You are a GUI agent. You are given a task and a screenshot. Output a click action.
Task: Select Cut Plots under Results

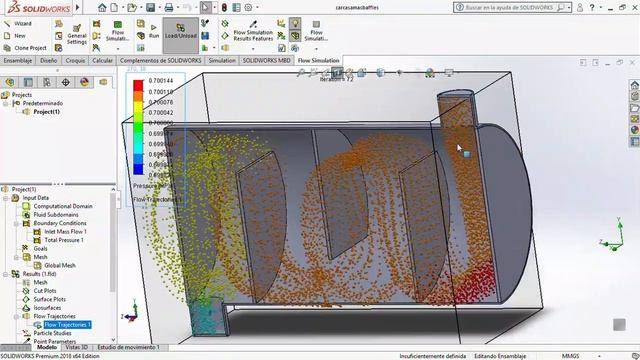(x=45, y=291)
